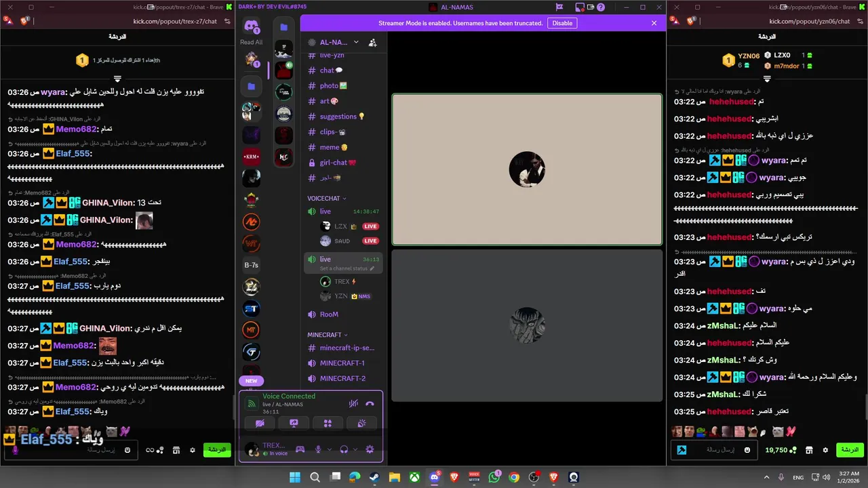Open the KRM server in Discord

(x=252, y=157)
